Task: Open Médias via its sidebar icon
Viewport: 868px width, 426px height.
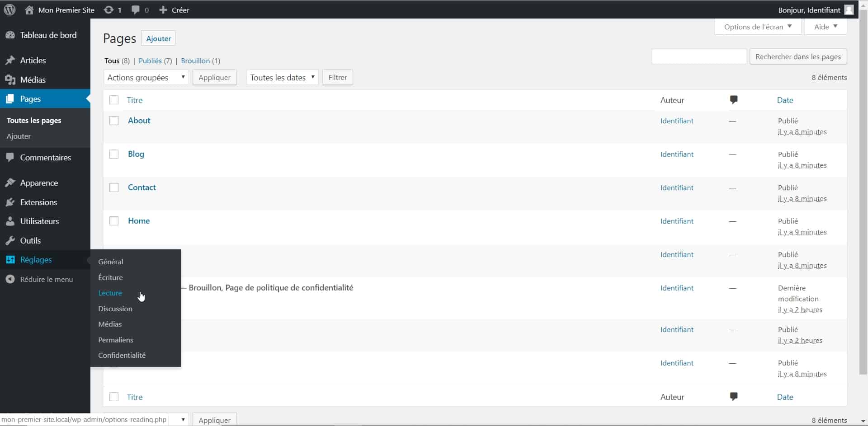Action: (10, 80)
